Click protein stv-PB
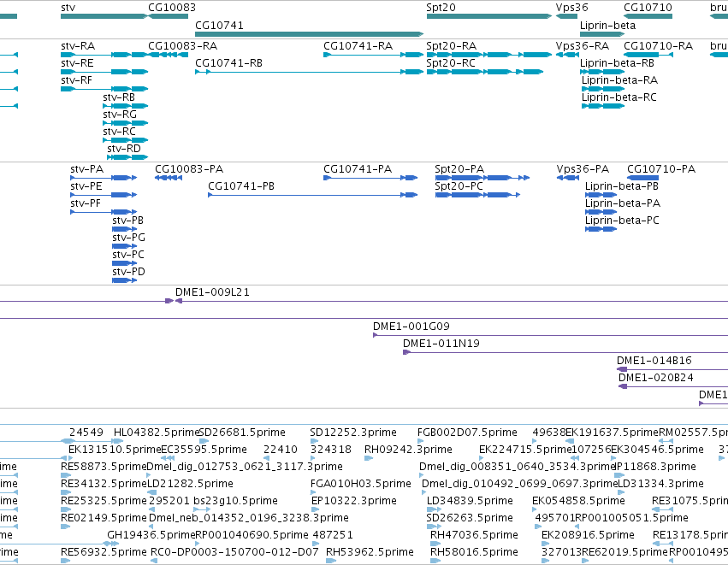The height and width of the screenshot is (565, 728). pyautogui.click(x=124, y=229)
